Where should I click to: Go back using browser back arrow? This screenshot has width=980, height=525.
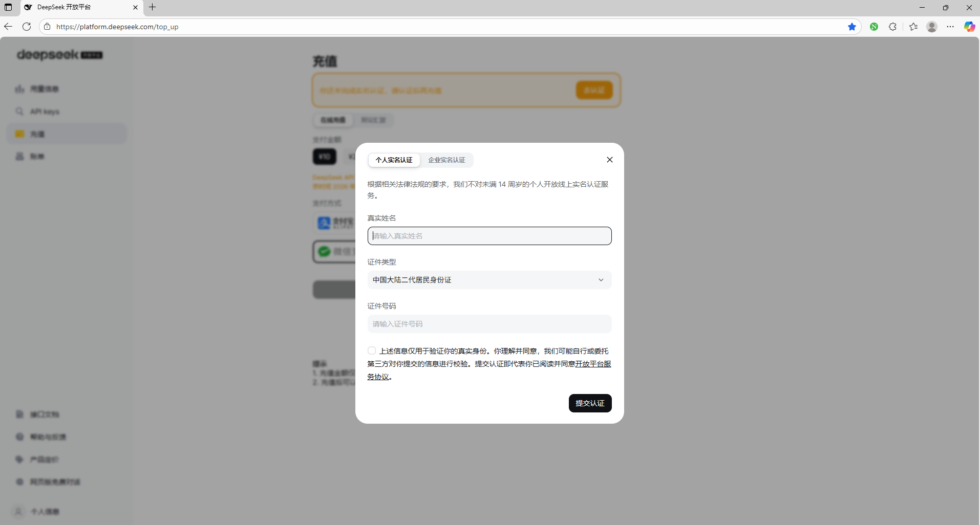(x=8, y=27)
